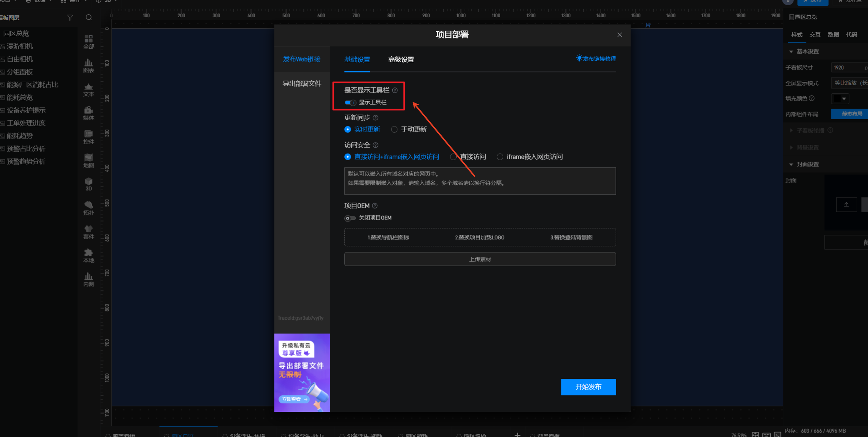Open the 媒体 media components icon
Viewport: 868px width, 437px height.
tap(89, 113)
